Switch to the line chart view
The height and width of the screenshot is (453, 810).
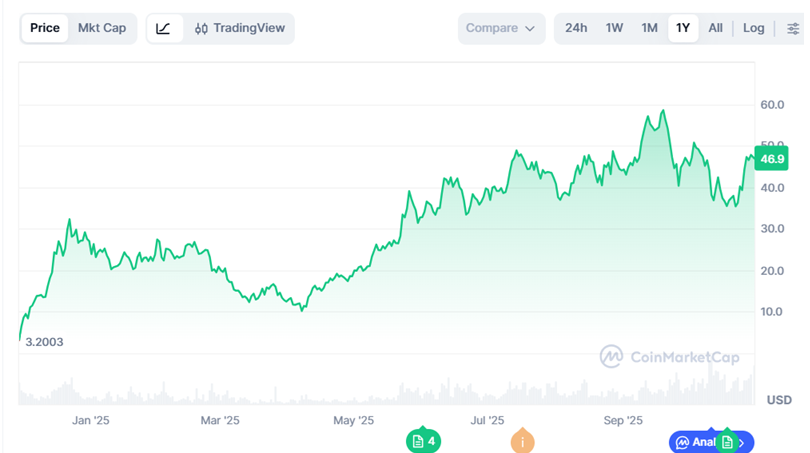pos(164,28)
